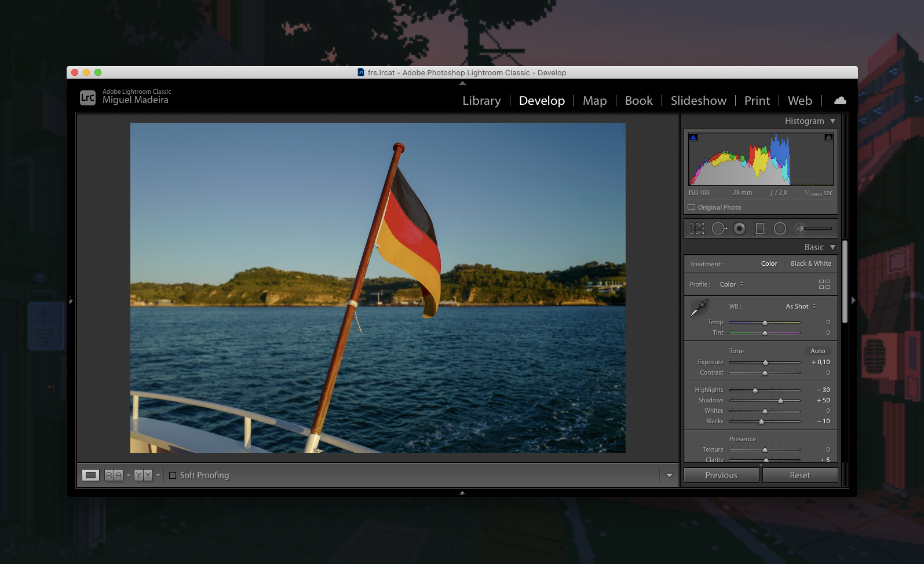
Task: Collapse the Histogram panel
Action: point(832,121)
